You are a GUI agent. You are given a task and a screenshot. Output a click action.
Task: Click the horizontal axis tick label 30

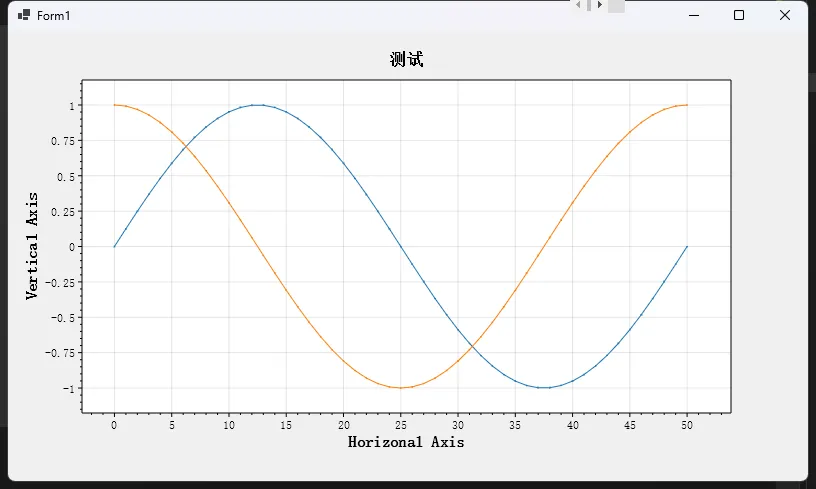point(458,425)
